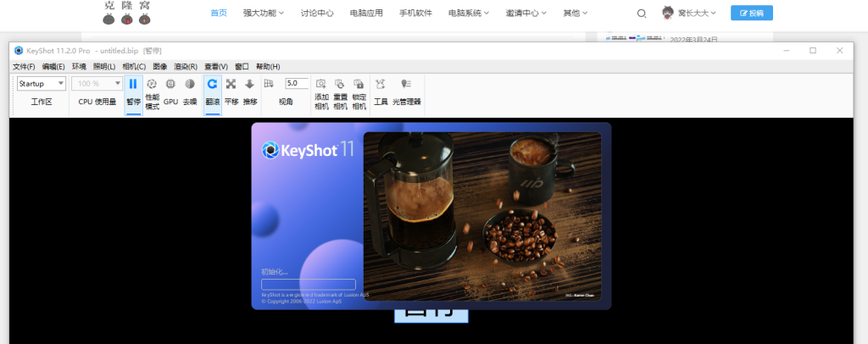Expand the 邀请中心 website menu

pos(526,13)
